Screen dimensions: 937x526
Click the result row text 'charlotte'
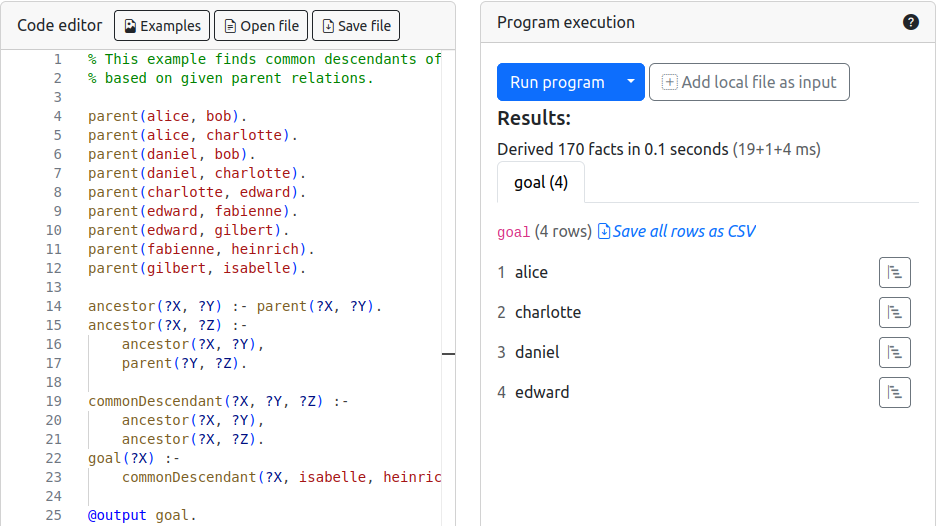pos(548,313)
